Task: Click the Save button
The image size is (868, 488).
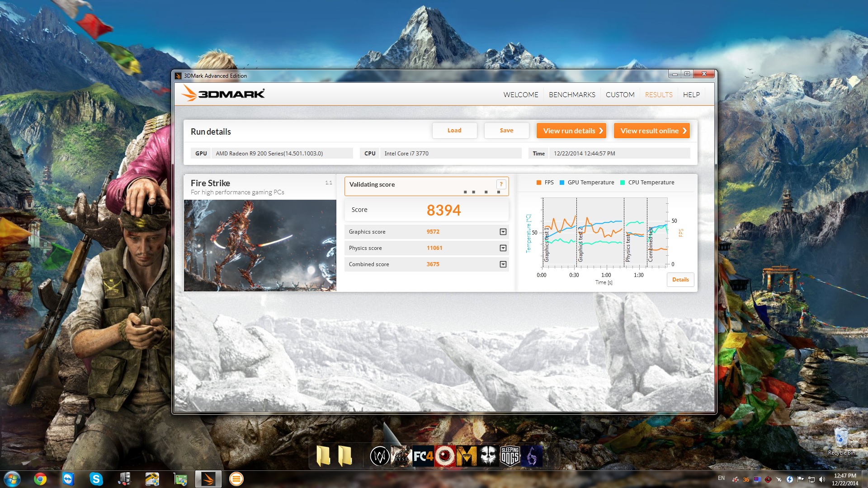Action: pyautogui.click(x=506, y=131)
